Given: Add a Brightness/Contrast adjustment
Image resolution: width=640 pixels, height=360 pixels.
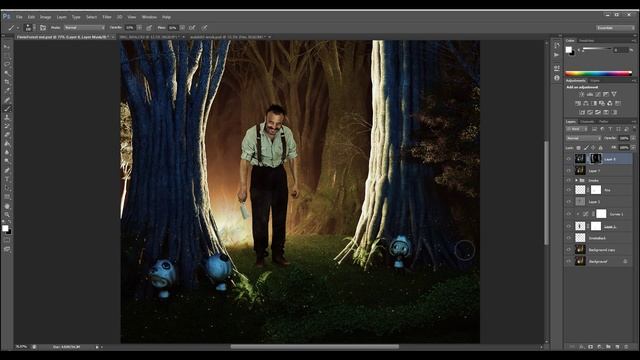Looking at the screenshot, I should (x=581, y=94).
